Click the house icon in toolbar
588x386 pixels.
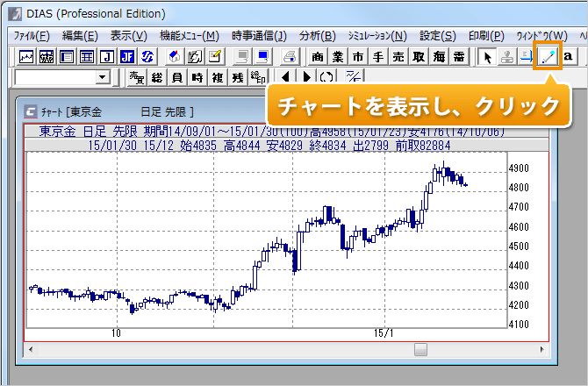[x=173, y=56]
